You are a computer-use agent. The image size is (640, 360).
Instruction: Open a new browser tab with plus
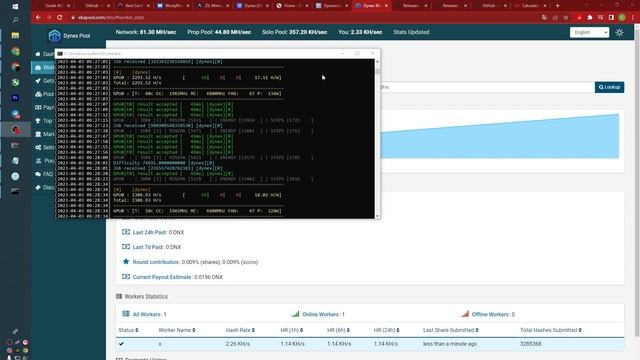(x=558, y=6)
